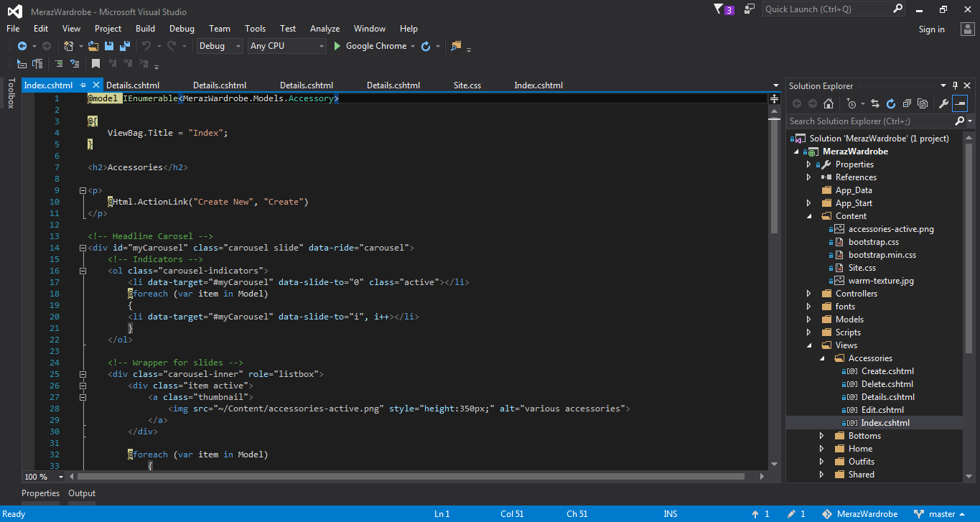Click the Solution Explorer search magnifier
The image size is (980, 522).
[960, 121]
